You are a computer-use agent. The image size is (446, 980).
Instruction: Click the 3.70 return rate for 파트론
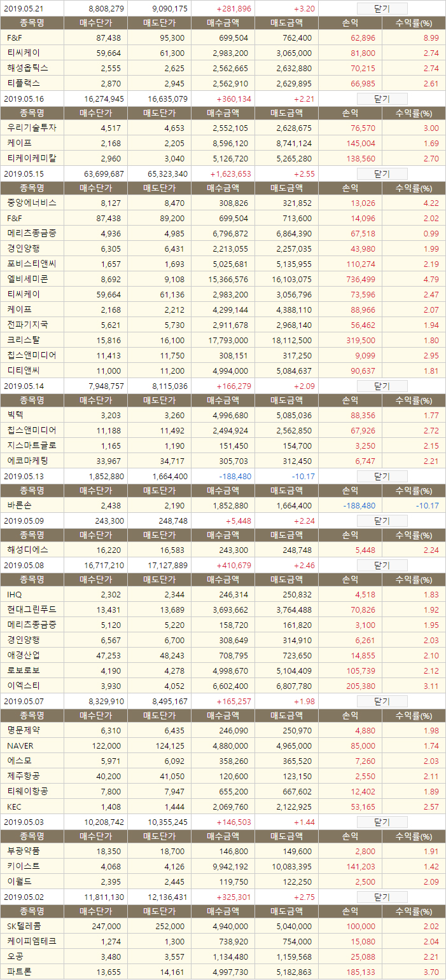[431, 972]
